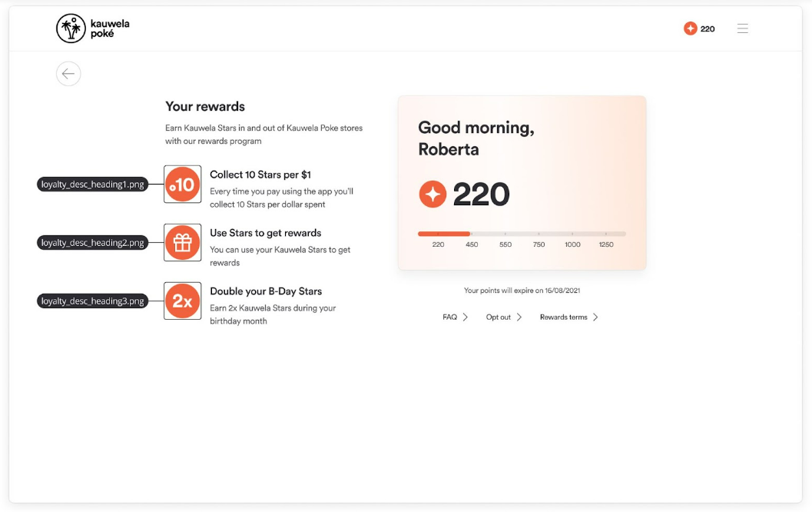Click the Collect 10 Stars per $1 heading

pyautogui.click(x=260, y=175)
